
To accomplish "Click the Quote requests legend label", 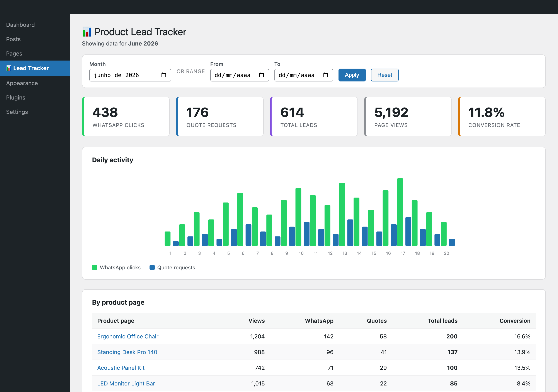I will pyautogui.click(x=176, y=267).
